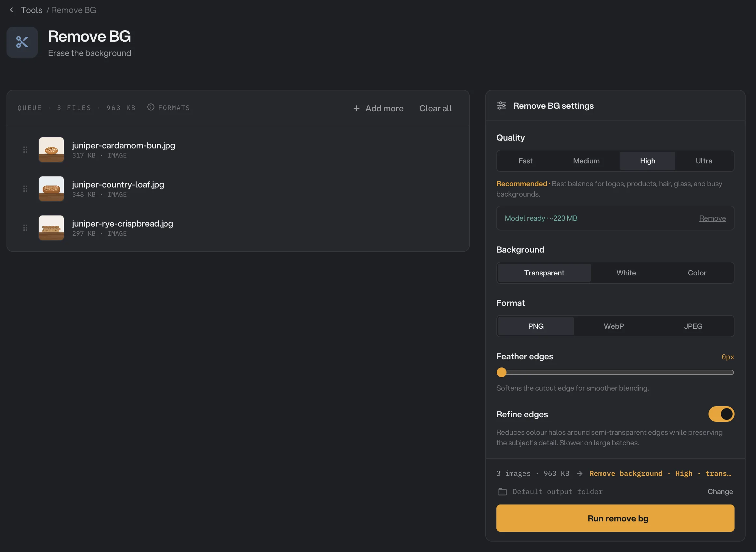Click the back chevron beside Tools
Viewport: 756px width, 552px height.
(11, 10)
